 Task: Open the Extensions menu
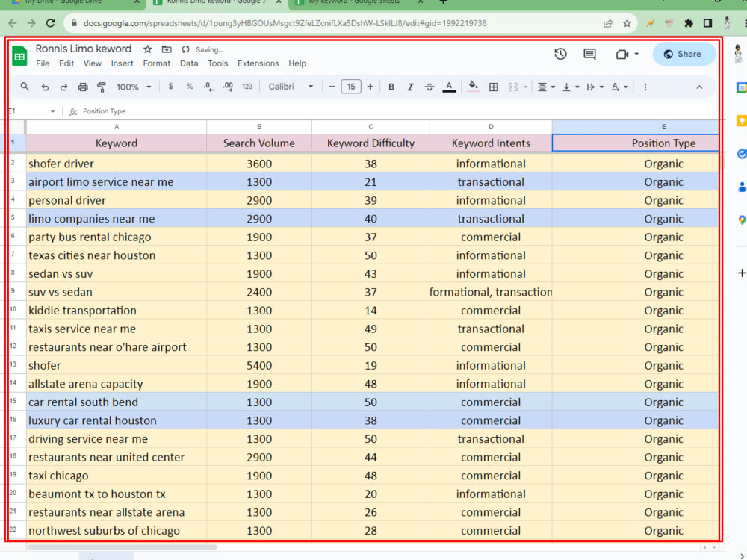(x=258, y=63)
